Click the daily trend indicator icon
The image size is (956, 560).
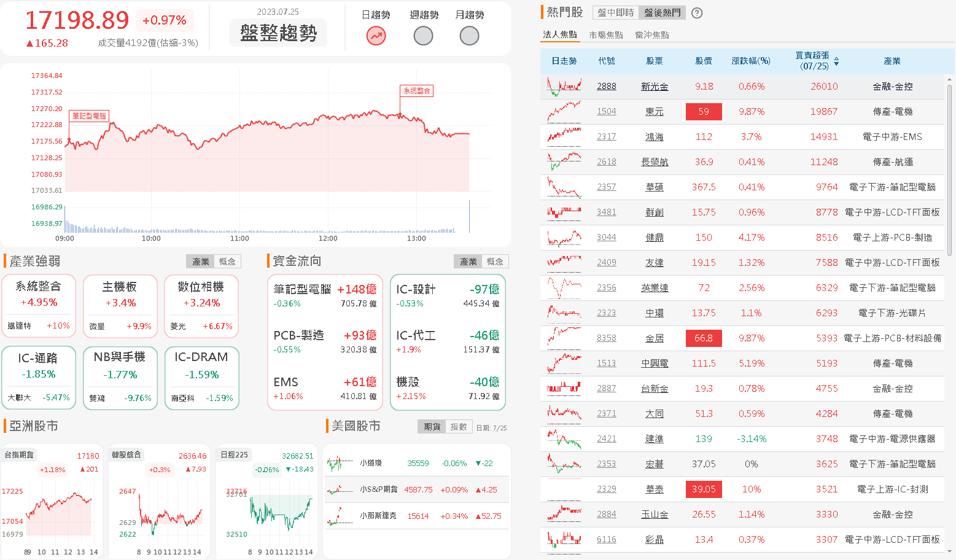coord(376,36)
